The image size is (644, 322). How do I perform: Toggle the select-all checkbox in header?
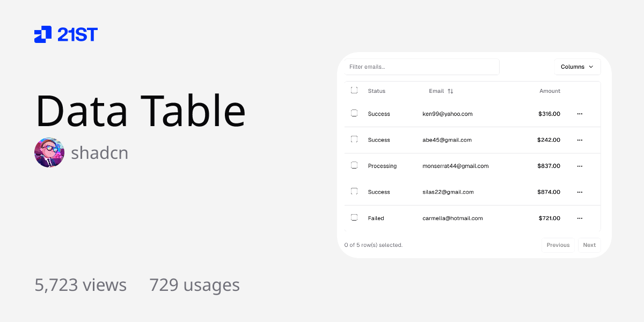click(354, 90)
